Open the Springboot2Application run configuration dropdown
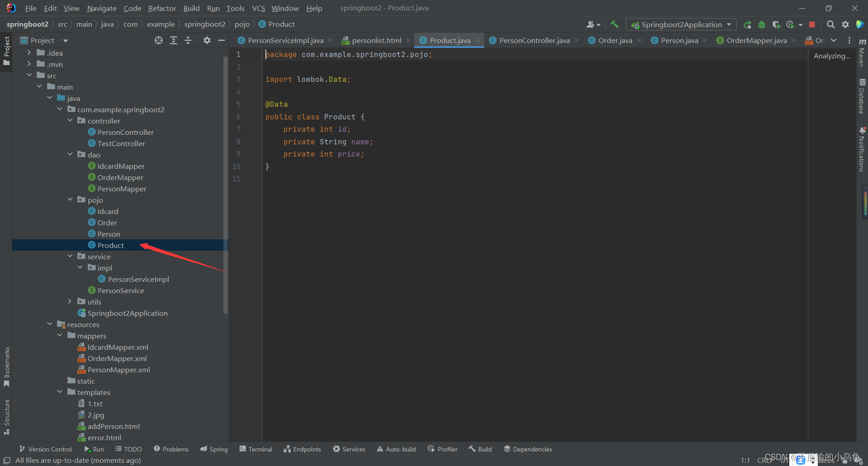 click(681, 24)
